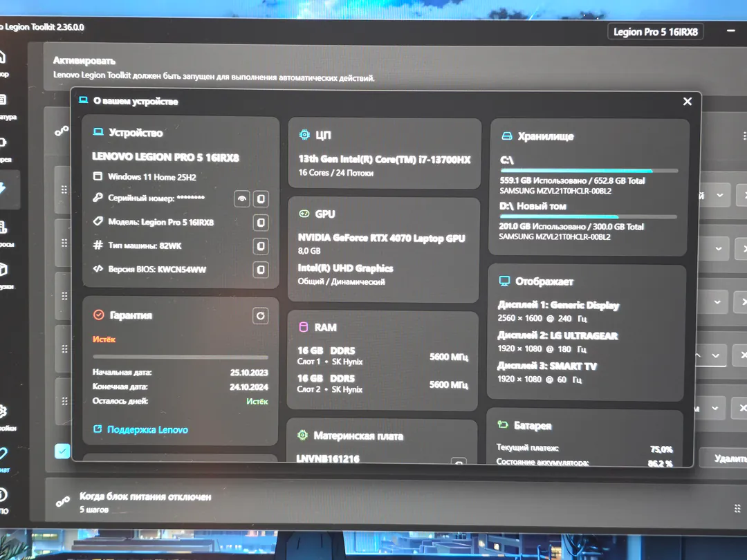
Task: Click the D:\ Новый том usage bar
Action: [x=588, y=216]
